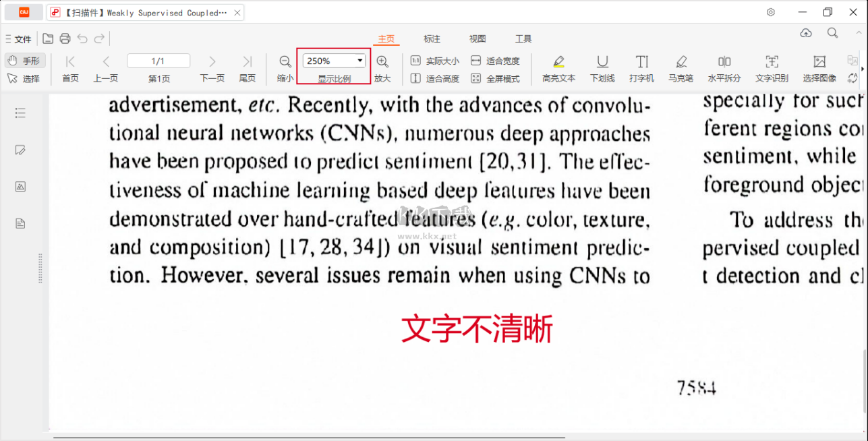
Task: Open the 视图 view tab
Action: click(x=478, y=39)
